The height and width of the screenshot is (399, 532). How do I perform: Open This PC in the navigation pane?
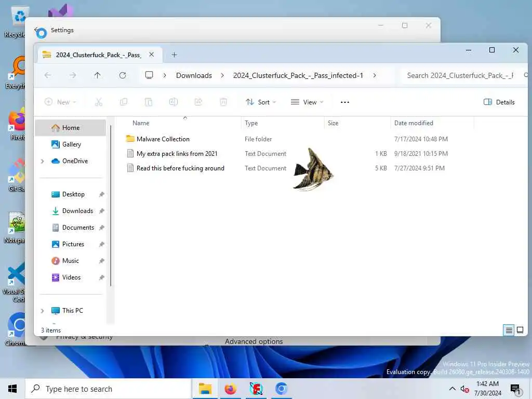pyautogui.click(x=72, y=311)
